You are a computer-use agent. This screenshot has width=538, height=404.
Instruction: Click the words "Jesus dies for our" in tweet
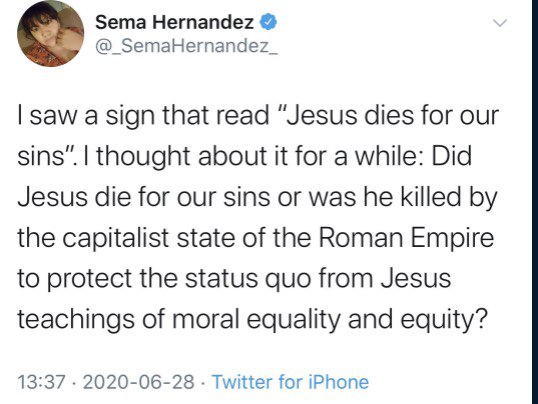point(390,115)
